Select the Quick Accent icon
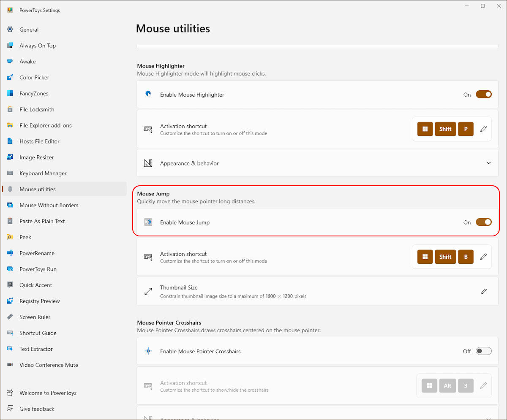Screen dimensions: 507x420 coord(10,285)
